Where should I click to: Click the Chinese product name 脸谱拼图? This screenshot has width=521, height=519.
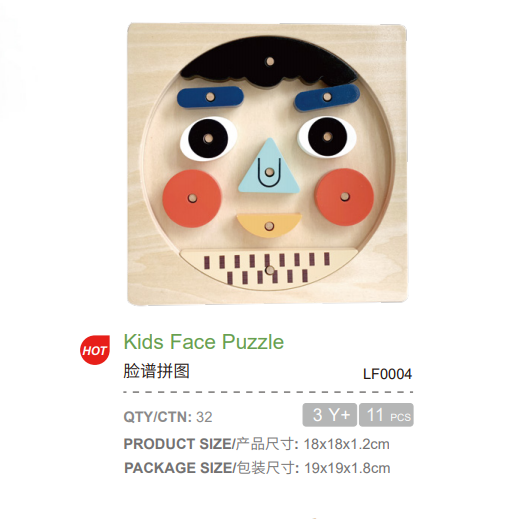[x=157, y=371]
